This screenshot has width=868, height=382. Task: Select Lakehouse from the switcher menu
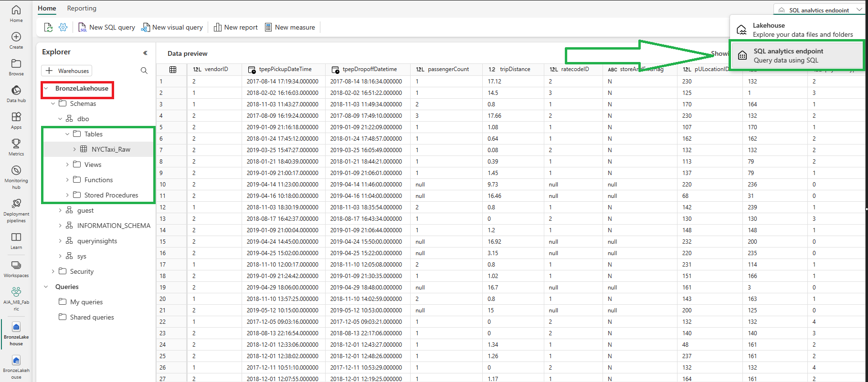(797, 30)
